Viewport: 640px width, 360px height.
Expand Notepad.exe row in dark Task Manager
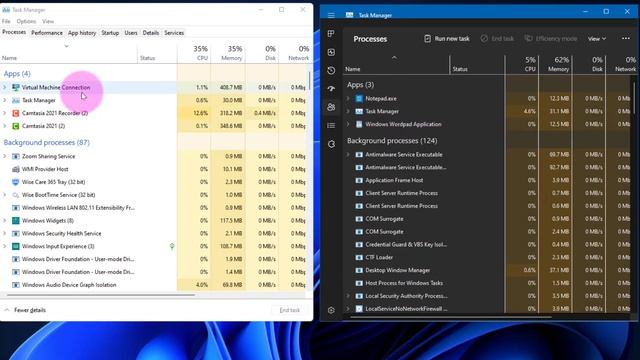tap(348, 98)
